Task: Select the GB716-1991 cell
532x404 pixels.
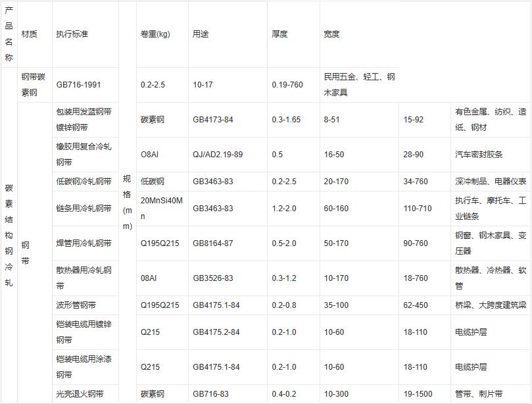Action: pos(79,85)
